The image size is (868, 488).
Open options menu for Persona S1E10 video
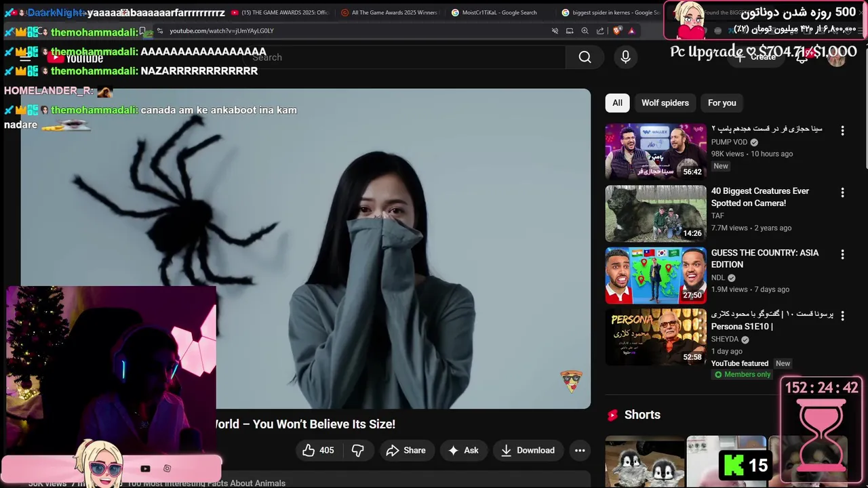842,316
